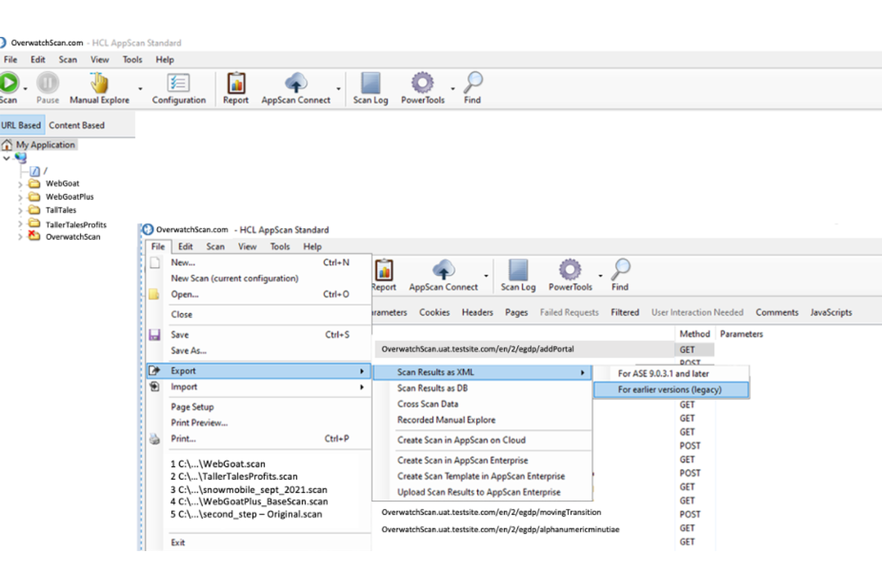This screenshot has height=588, width=882.
Task: Open File menu in front window
Action: point(158,247)
